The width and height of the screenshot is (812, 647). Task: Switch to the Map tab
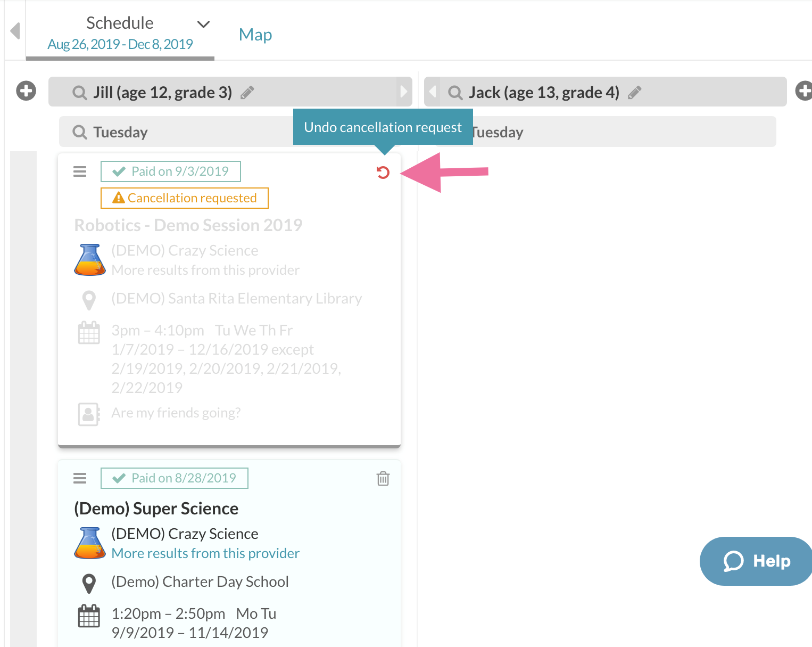[x=255, y=35]
